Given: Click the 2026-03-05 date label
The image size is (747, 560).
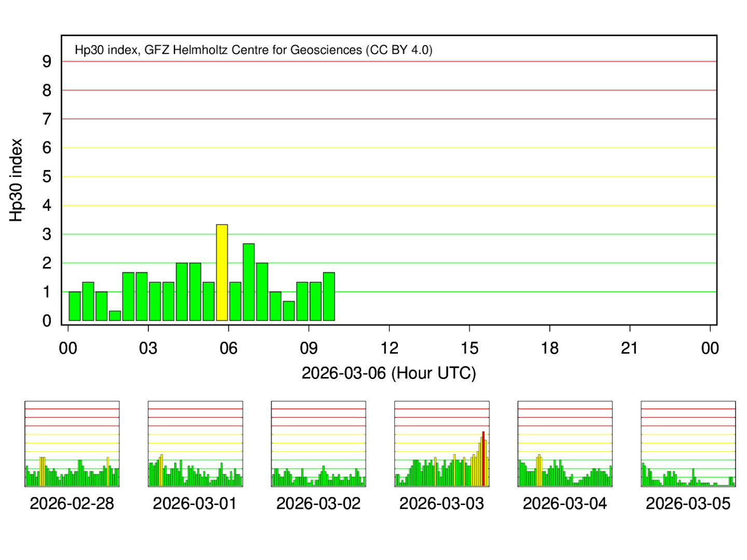Looking at the screenshot, I should pos(688,503).
